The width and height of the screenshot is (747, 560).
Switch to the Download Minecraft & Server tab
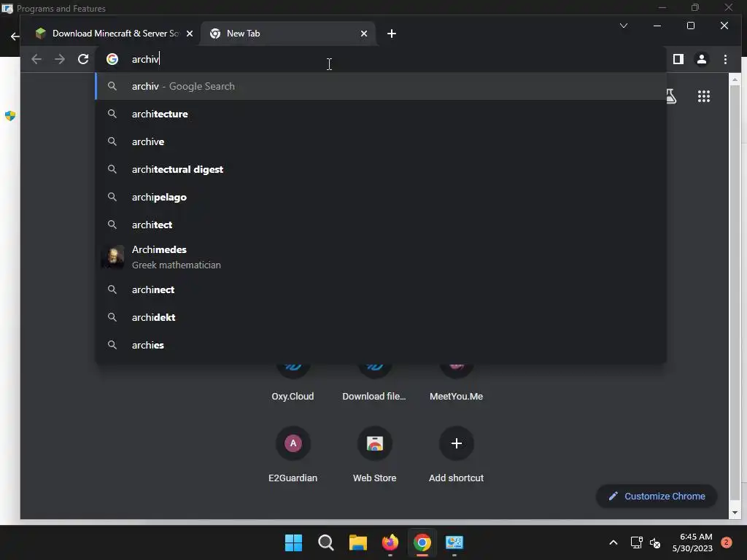tap(113, 34)
